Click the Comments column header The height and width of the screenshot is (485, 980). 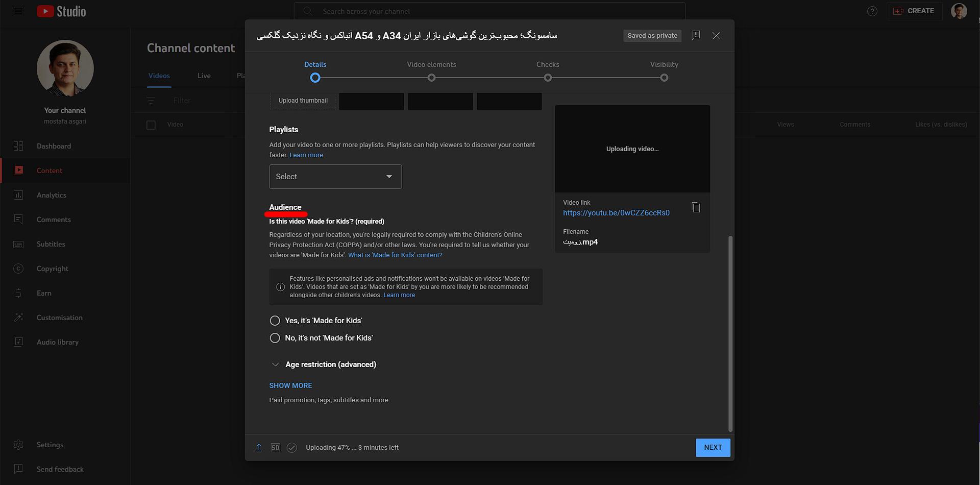(855, 125)
